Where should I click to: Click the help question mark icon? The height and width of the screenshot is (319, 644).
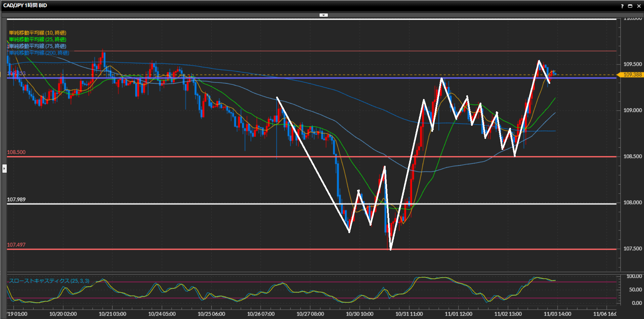click(622, 6)
